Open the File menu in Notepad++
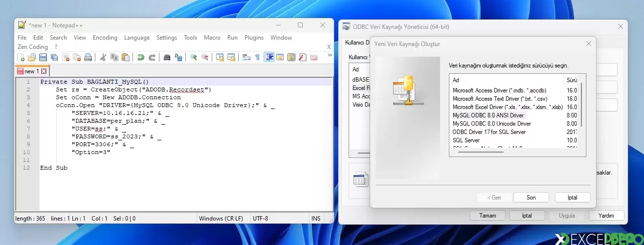The image size is (644, 245). pos(22,38)
